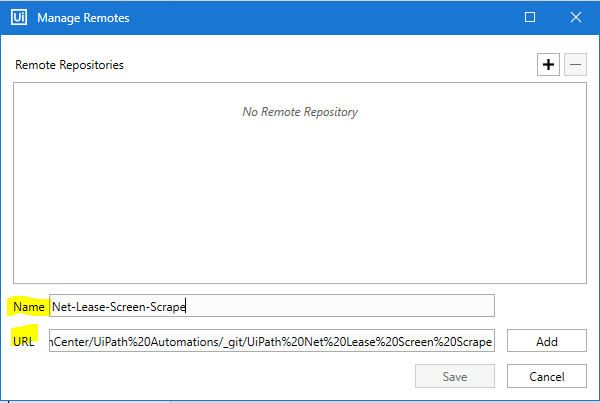The height and width of the screenshot is (403, 600).
Task: Focus the URL input field
Action: 272,341
